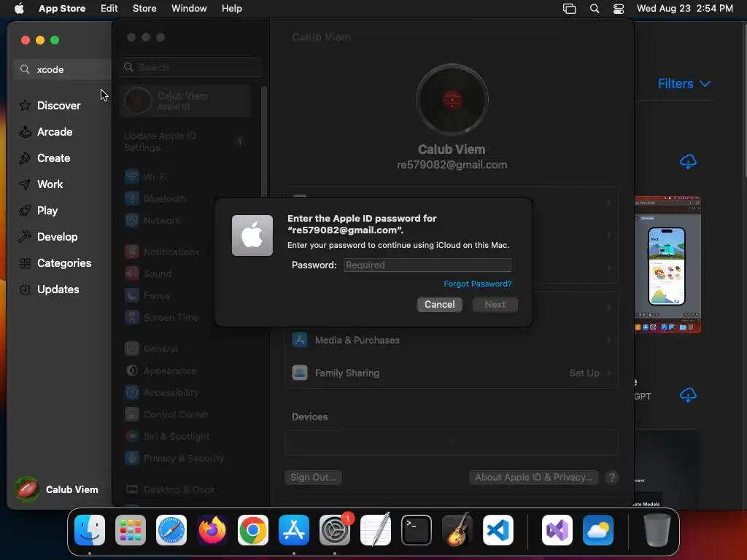The width and height of the screenshot is (747, 560).
Task: Open the App Store menu
Action: (62, 9)
